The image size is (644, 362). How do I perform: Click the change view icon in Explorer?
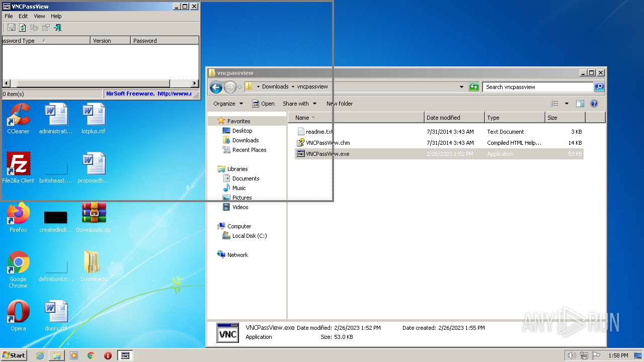[x=554, y=104]
